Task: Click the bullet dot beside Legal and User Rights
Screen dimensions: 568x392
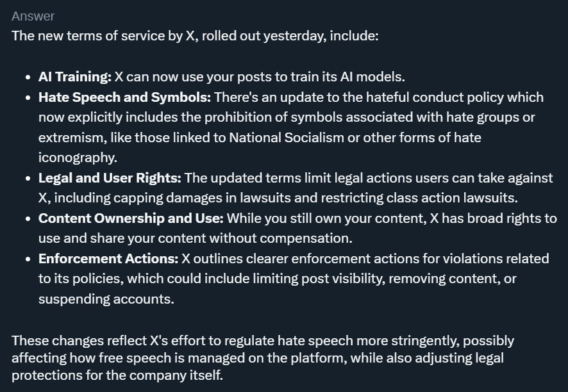Action: pyautogui.click(x=28, y=179)
